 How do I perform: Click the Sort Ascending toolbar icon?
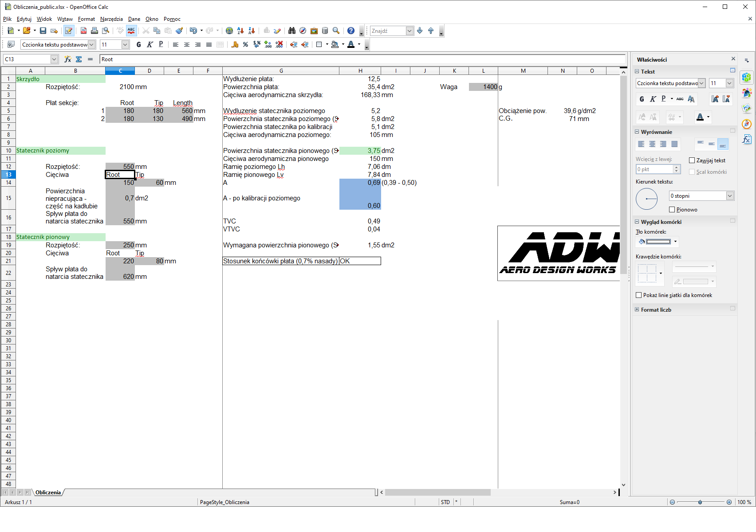point(240,31)
